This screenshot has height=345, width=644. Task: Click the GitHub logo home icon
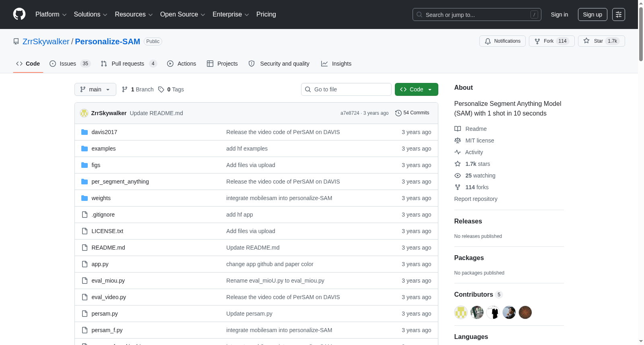pos(19,14)
